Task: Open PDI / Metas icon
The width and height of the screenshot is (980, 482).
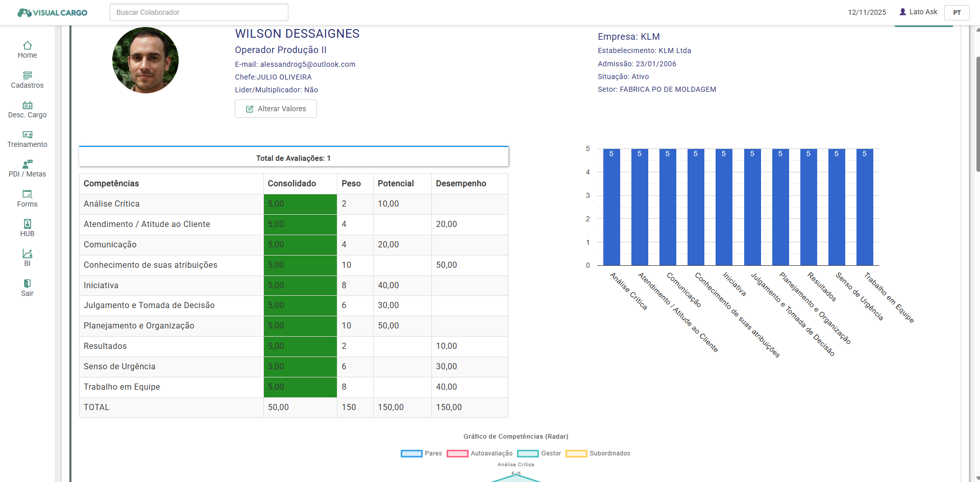Action: 28,164
